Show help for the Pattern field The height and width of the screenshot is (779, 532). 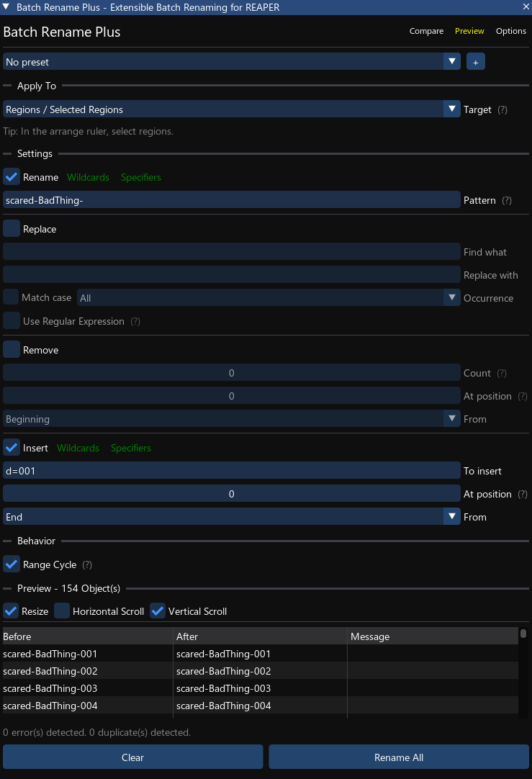coord(506,201)
